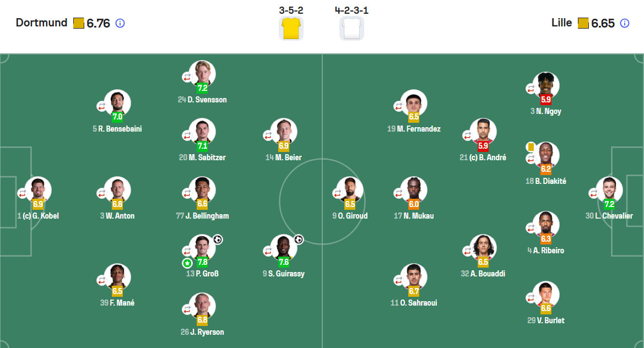This screenshot has width=644, height=348.
Task: Open L. Chevalier's player photo
Action: (609, 189)
